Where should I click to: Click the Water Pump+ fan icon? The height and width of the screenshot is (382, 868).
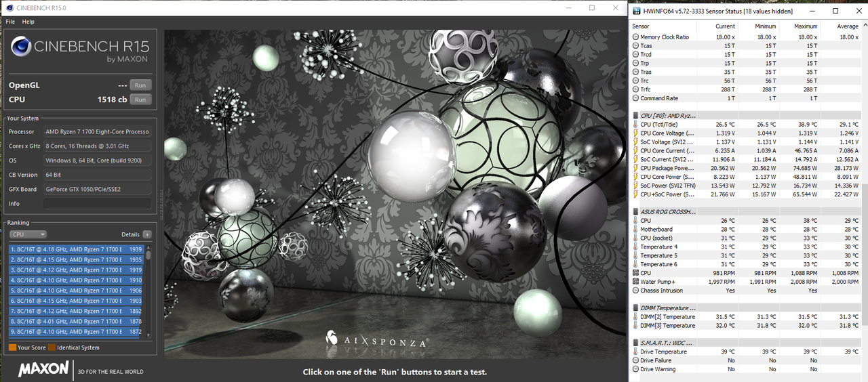635,282
